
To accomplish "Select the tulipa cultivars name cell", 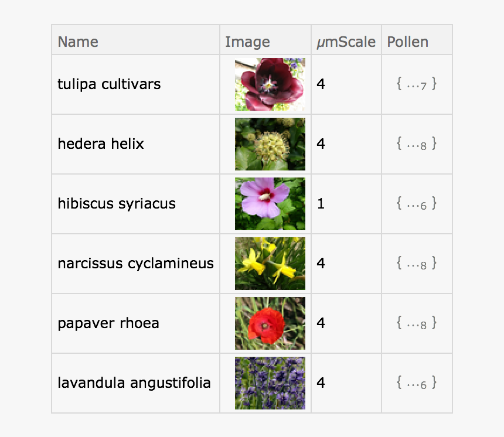I will pyautogui.click(x=109, y=84).
